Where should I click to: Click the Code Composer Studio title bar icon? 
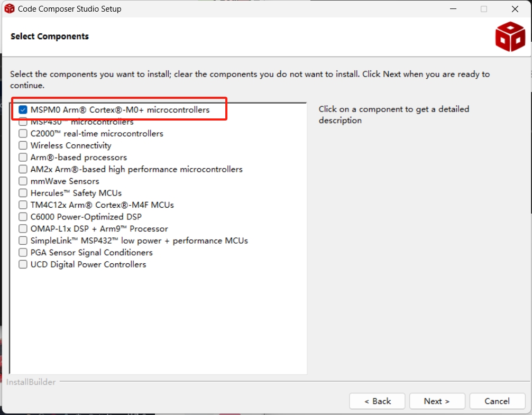[x=10, y=9]
